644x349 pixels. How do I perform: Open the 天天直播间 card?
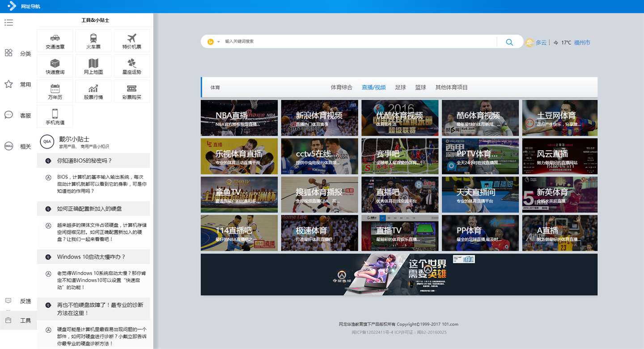click(480, 195)
